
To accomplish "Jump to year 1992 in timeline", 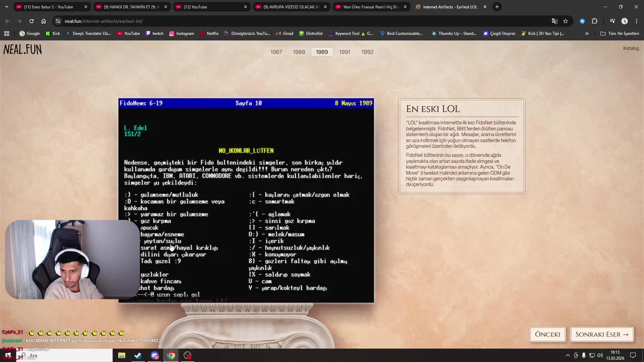I will click(x=367, y=52).
